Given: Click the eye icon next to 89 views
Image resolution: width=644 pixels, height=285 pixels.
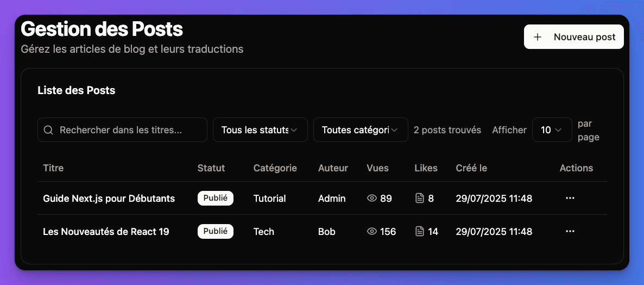Looking at the screenshot, I should [x=372, y=199].
